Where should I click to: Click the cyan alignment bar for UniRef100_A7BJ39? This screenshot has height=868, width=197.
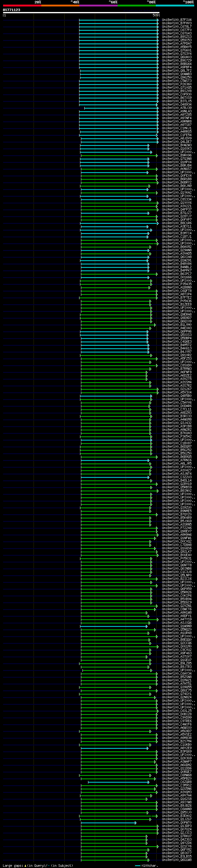pyautogui.click(x=121, y=108)
